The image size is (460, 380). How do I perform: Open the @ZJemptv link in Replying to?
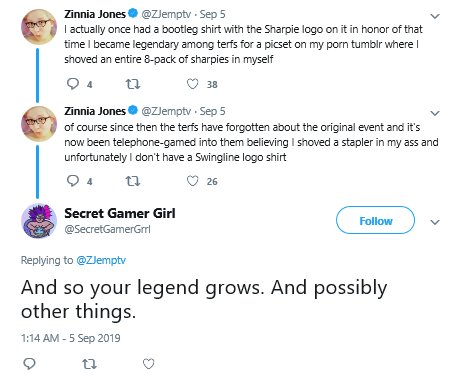[x=101, y=260]
